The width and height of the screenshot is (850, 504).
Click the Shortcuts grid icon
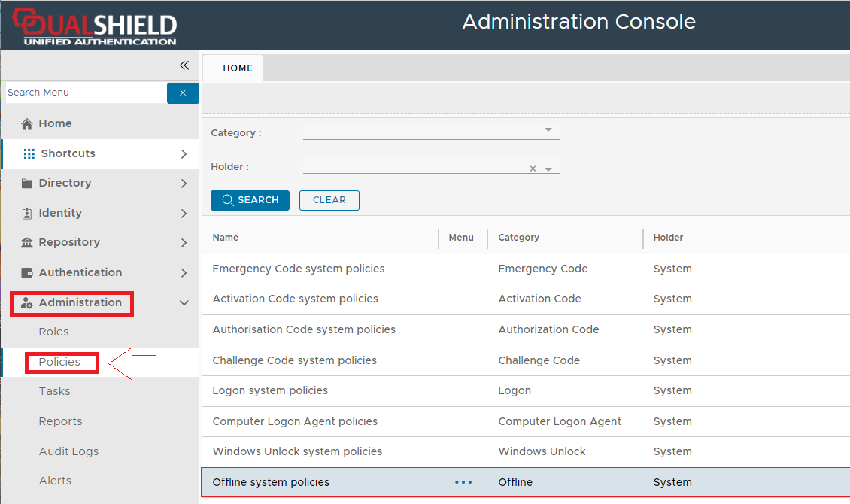tap(29, 153)
